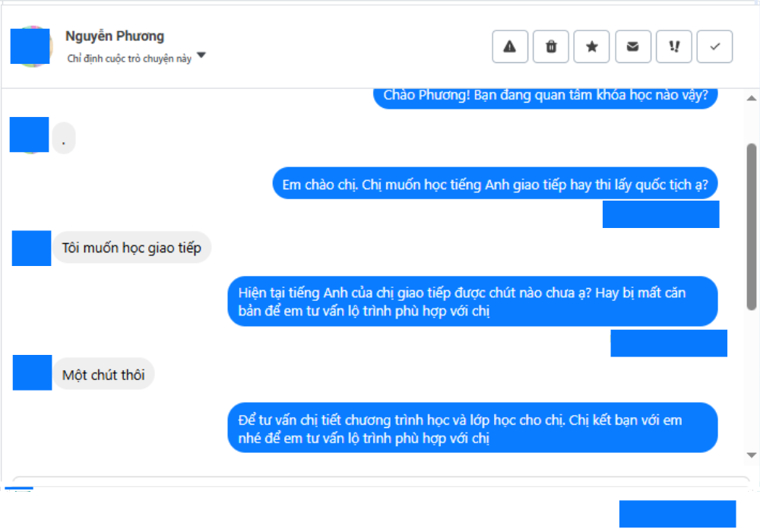Star this conversation with the star icon
Viewport: 760px width, 532px height.
click(591, 46)
